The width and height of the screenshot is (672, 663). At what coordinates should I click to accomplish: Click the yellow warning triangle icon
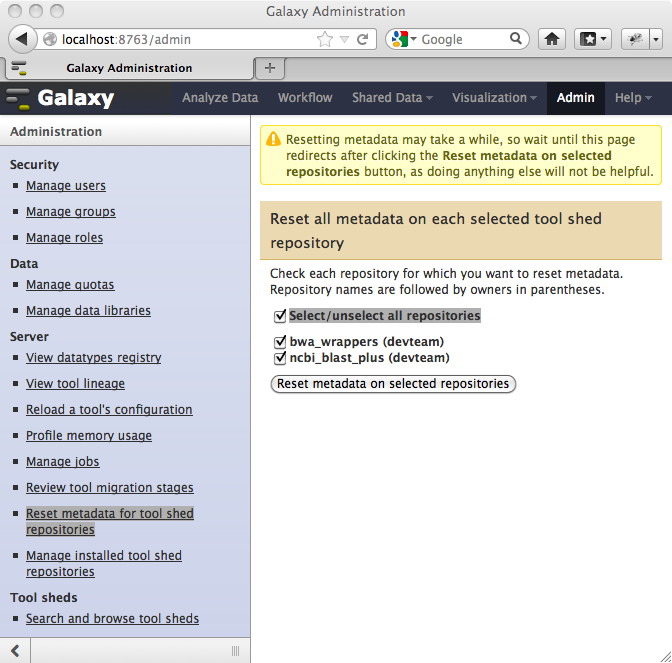(273, 140)
